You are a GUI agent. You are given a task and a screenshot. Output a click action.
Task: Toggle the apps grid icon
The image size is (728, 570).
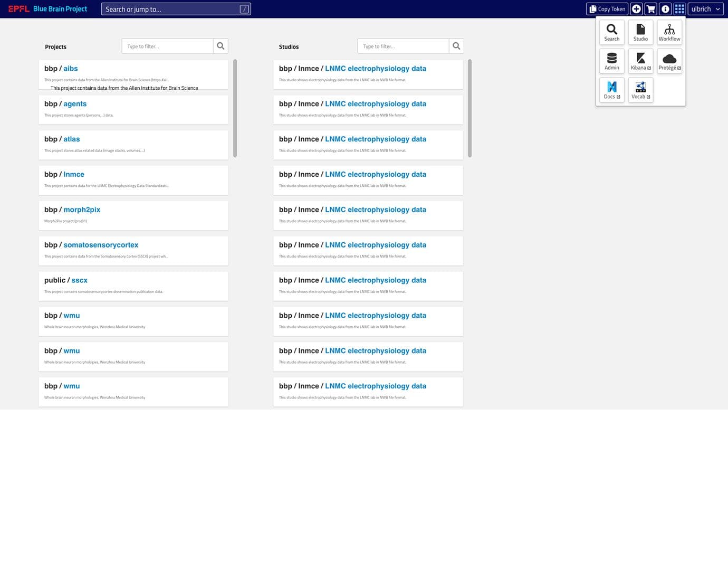pyautogui.click(x=679, y=9)
